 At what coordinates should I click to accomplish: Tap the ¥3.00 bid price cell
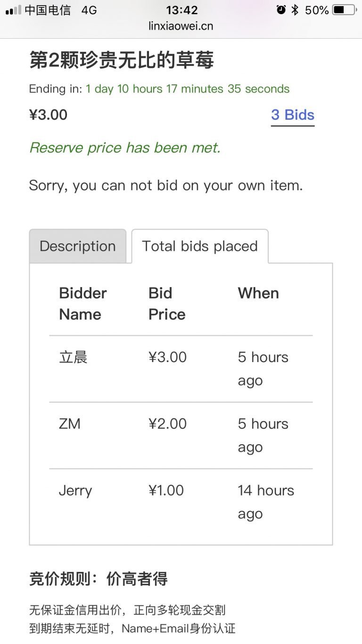[167, 357]
